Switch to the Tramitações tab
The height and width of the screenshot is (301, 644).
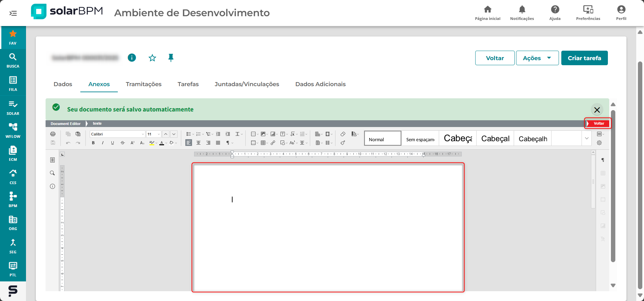[143, 84]
